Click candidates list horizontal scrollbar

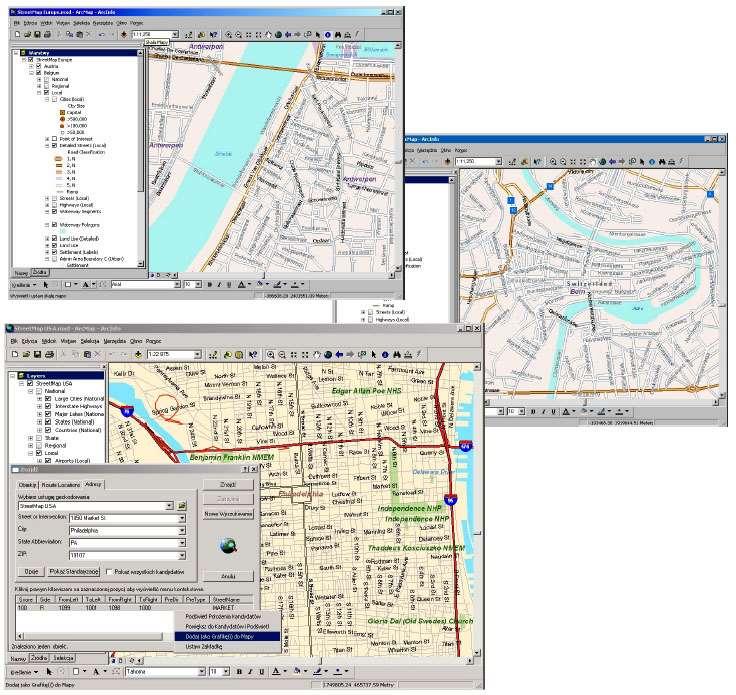coord(90,636)
